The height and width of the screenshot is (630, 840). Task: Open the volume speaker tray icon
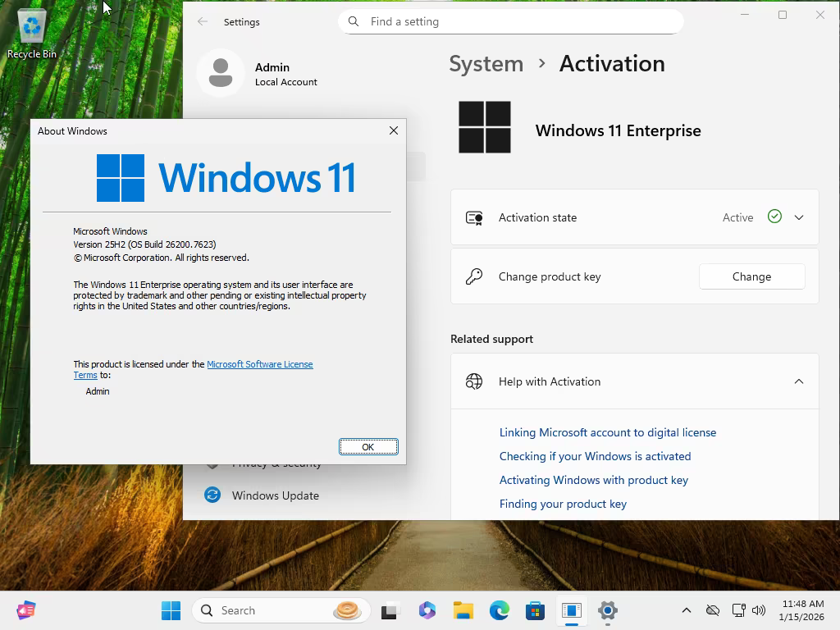759,610
